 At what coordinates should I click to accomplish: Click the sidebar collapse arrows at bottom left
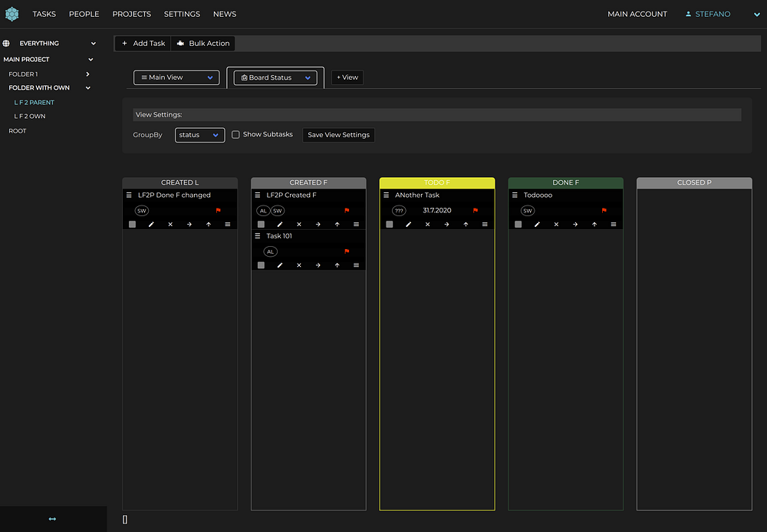pos(52,519)
